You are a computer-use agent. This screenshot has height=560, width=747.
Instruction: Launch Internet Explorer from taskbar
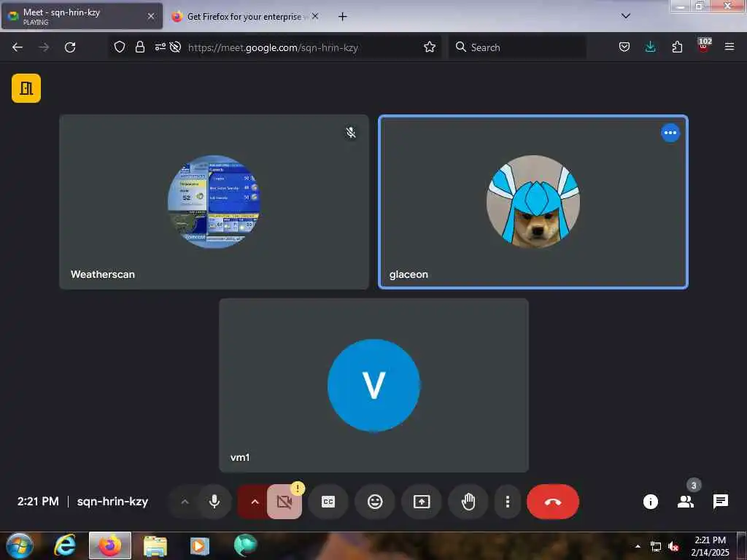point(65,545)
